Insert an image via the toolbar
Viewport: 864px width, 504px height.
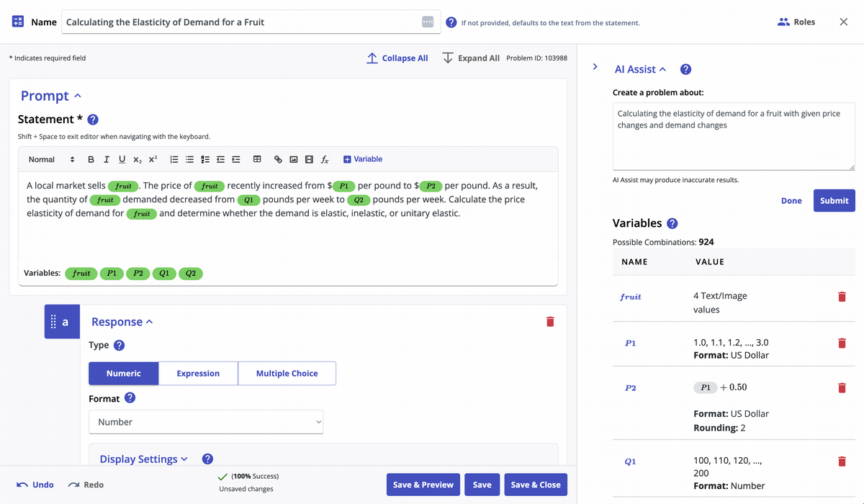pos(294,159)
